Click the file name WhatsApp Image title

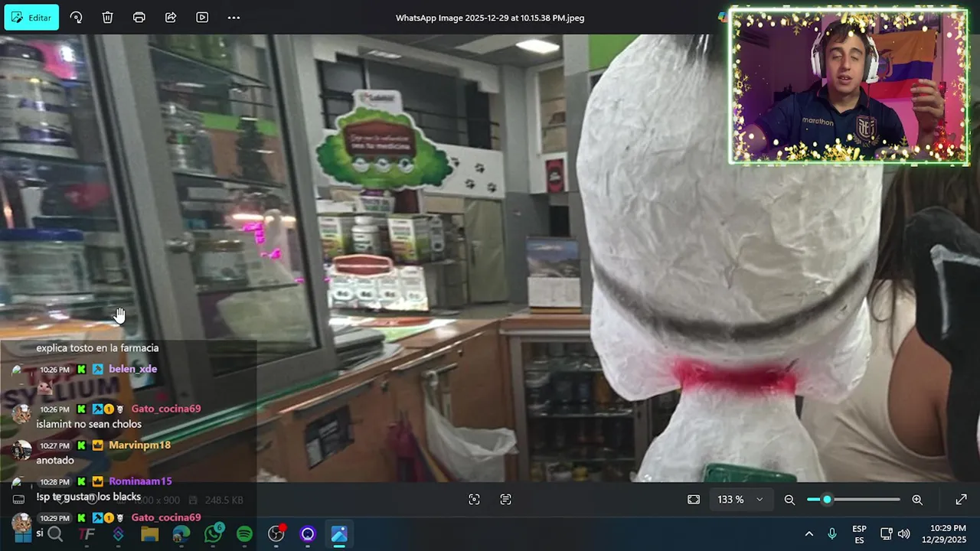490,18
